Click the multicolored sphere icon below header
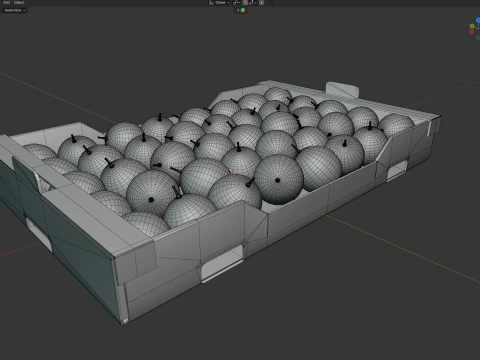 point(243,10)
